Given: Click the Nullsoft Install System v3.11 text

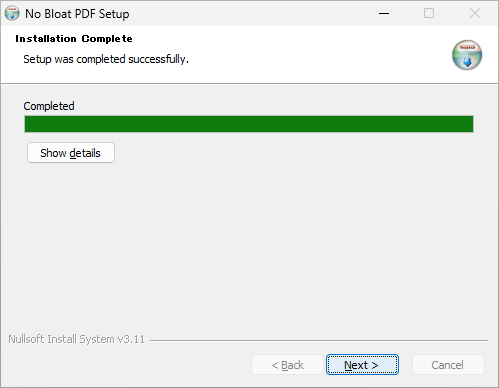Looking at the screenshot, I should (77, 339).
